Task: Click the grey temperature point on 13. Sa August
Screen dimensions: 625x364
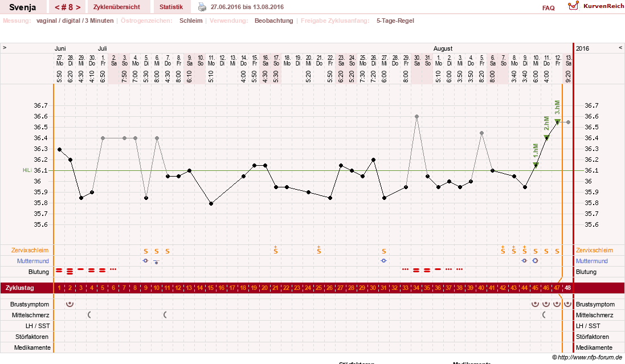Action: click(568, 122)
